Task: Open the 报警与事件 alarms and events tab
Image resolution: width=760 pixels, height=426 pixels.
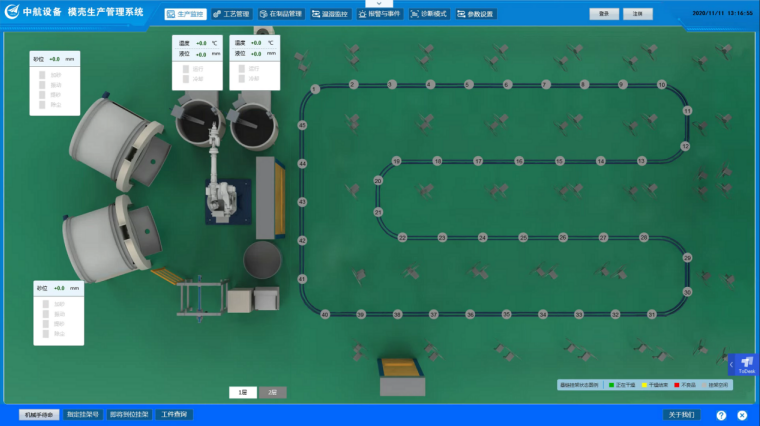Action: coord(380,14)
